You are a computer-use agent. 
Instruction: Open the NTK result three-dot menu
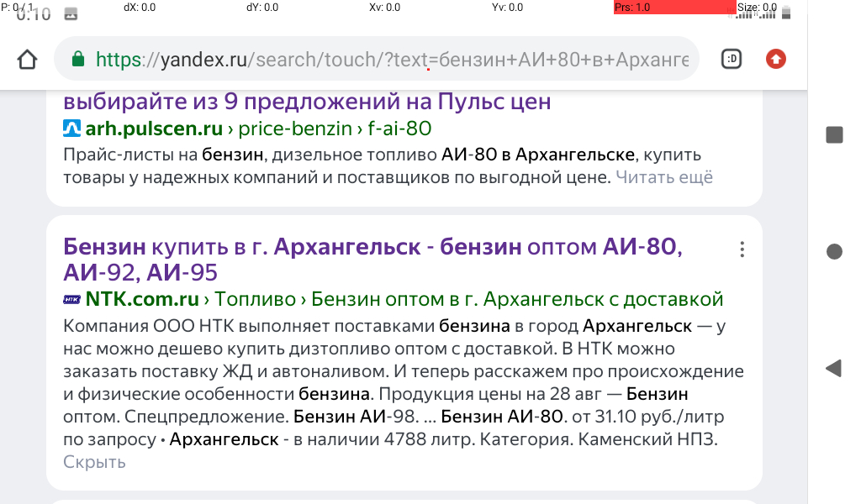pyautogui.click(x=742, y=249)
